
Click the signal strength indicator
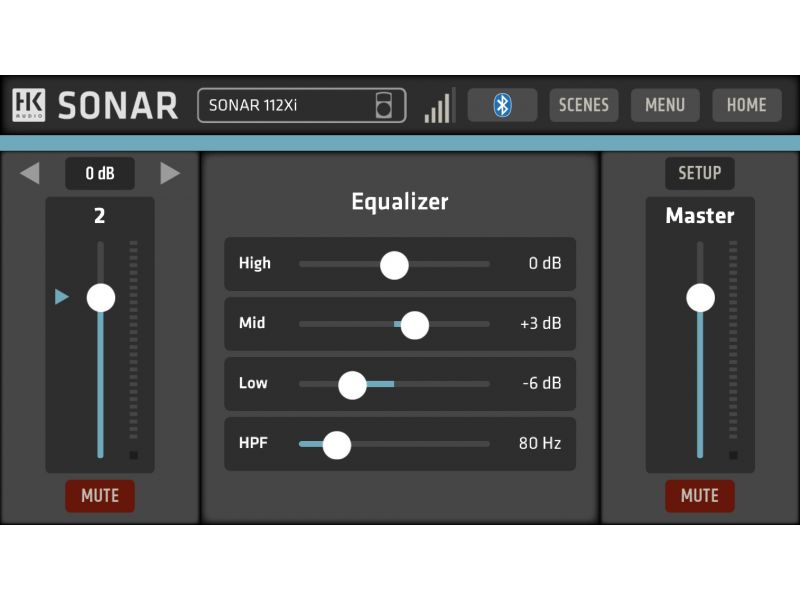440,104
